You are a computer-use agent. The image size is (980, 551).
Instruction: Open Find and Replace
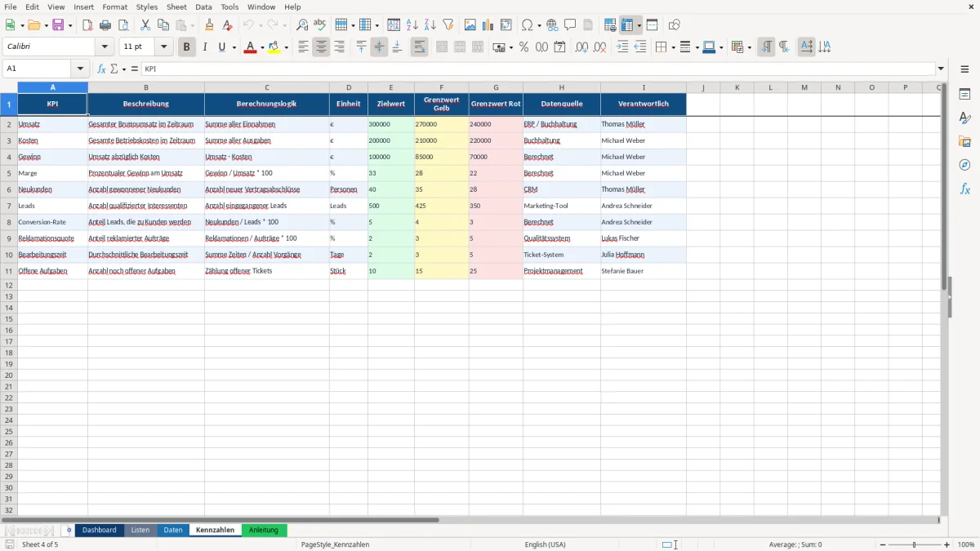(x=302, y=25)
